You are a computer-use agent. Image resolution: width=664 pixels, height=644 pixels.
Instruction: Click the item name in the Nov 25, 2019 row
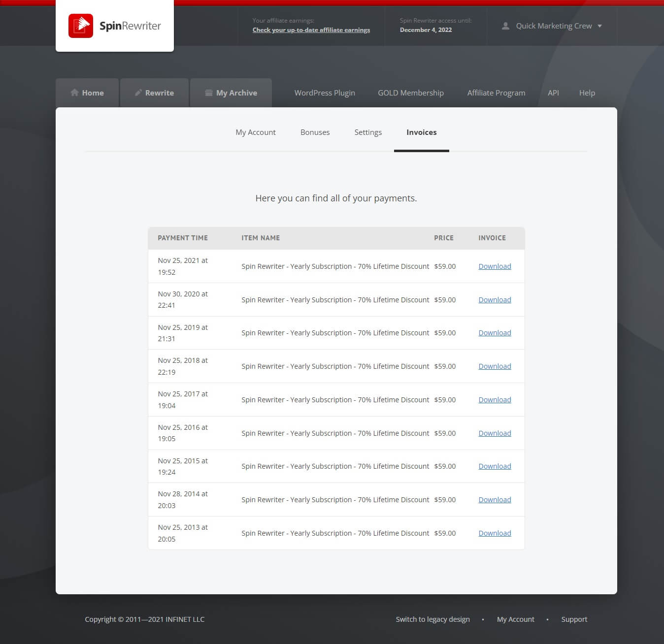[335, 333]
